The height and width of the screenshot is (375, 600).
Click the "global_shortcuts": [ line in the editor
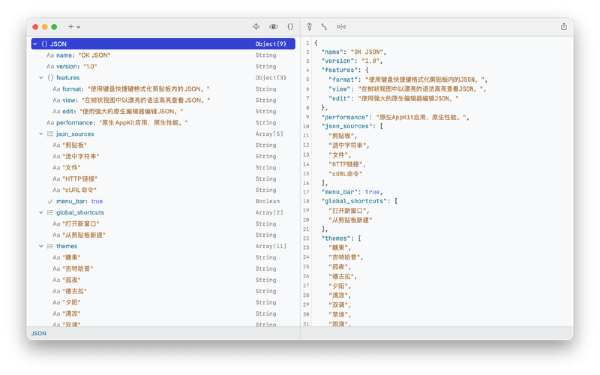point(360,201)
